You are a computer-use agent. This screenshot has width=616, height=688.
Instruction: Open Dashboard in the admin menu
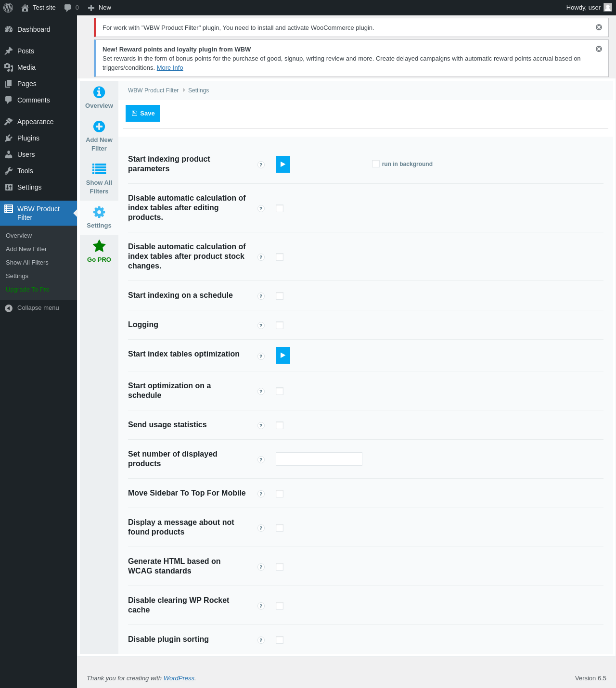pyautogui.click(x=38, y=29)
